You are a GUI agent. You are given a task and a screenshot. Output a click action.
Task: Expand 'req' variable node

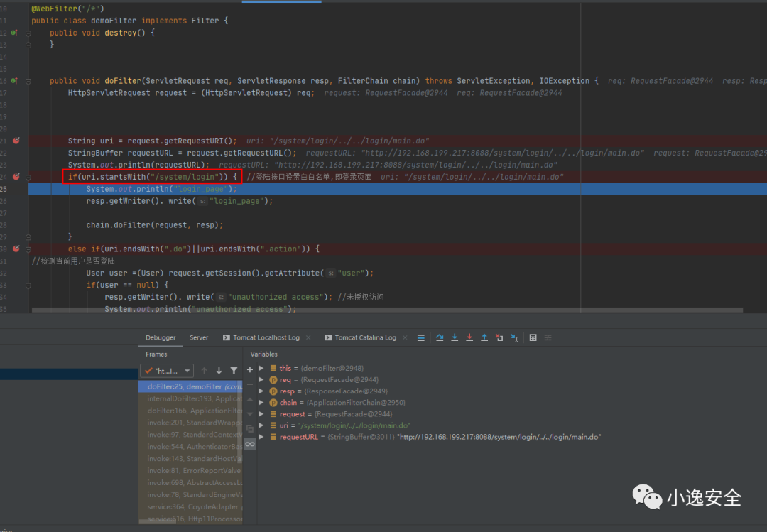(x=261, y=379)
